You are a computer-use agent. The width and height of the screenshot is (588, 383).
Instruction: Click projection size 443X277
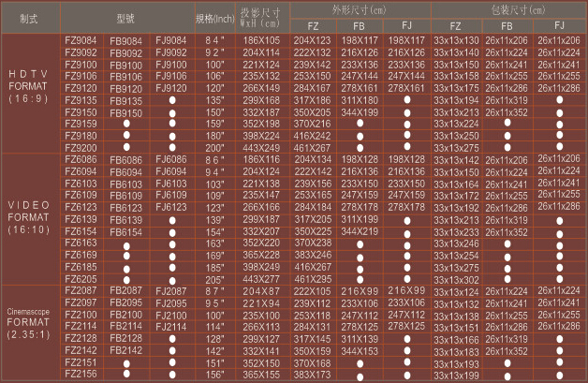261,279
